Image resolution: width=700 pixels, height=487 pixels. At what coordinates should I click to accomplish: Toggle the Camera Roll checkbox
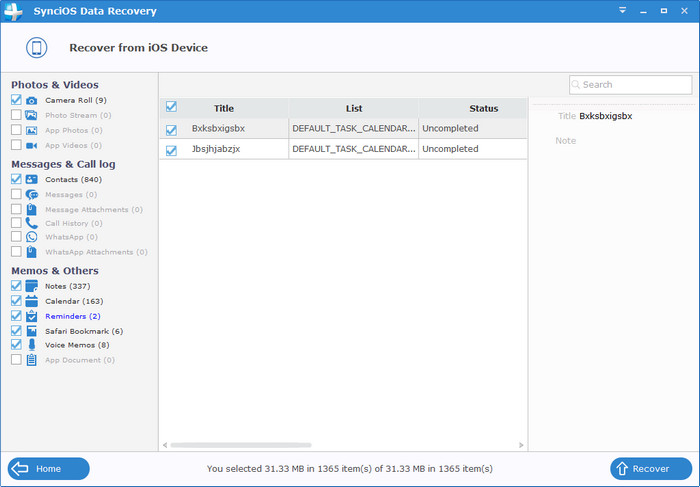16,100
